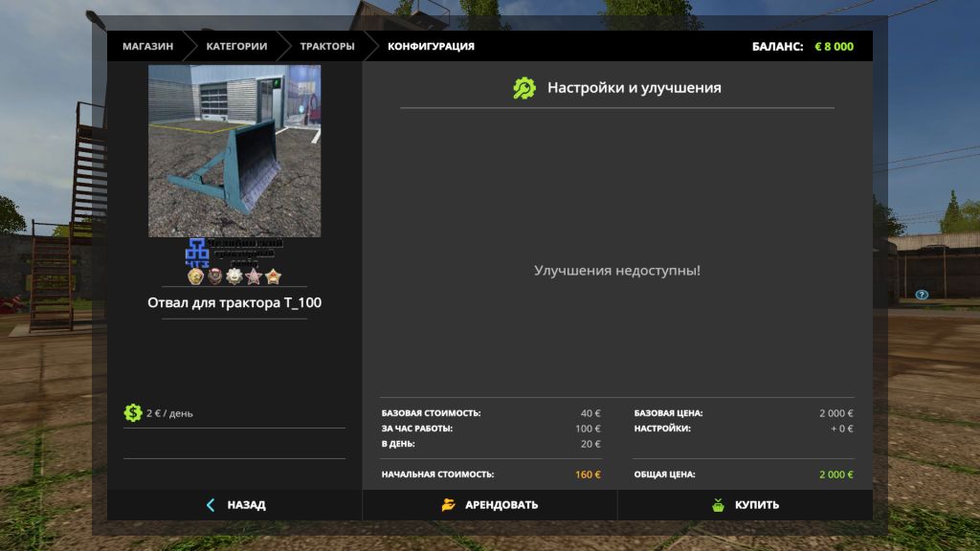The image size is (980, 551).
Task: Buy the blade with КУПИТЬ
Action: click(x=745, y=505)
